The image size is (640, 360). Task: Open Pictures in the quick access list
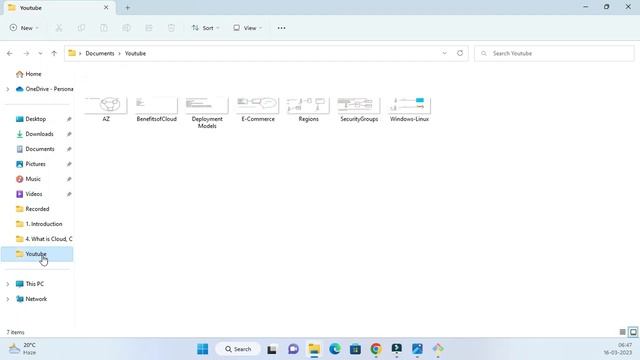click(37, 164)
